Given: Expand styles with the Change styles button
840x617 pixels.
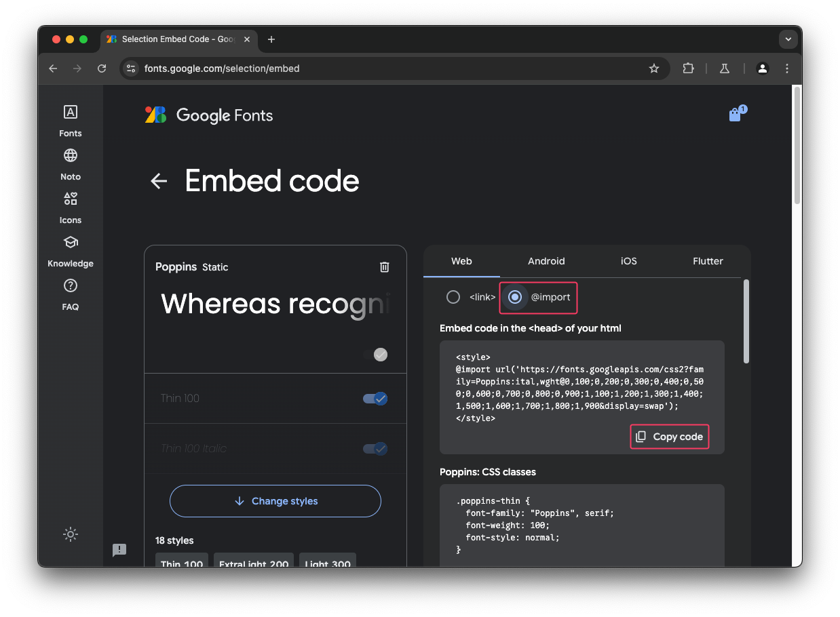Looking at the screenshot, I should (275, 501).
